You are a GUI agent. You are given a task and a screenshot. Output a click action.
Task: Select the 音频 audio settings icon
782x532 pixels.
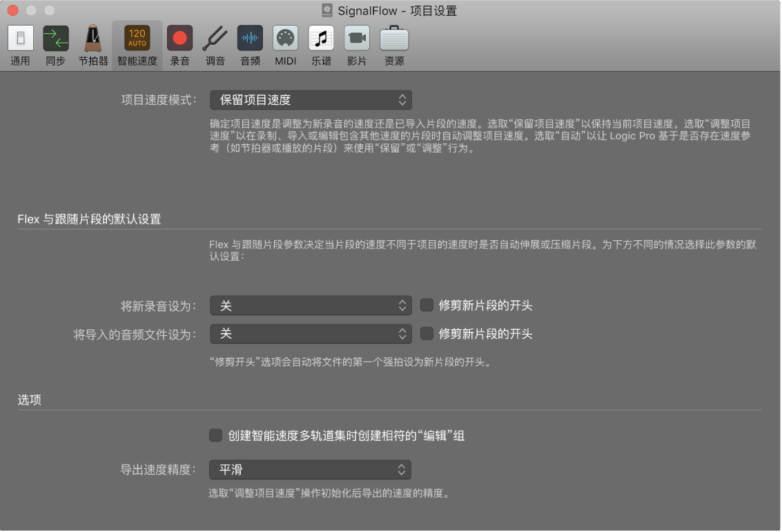tap(250, 43)
